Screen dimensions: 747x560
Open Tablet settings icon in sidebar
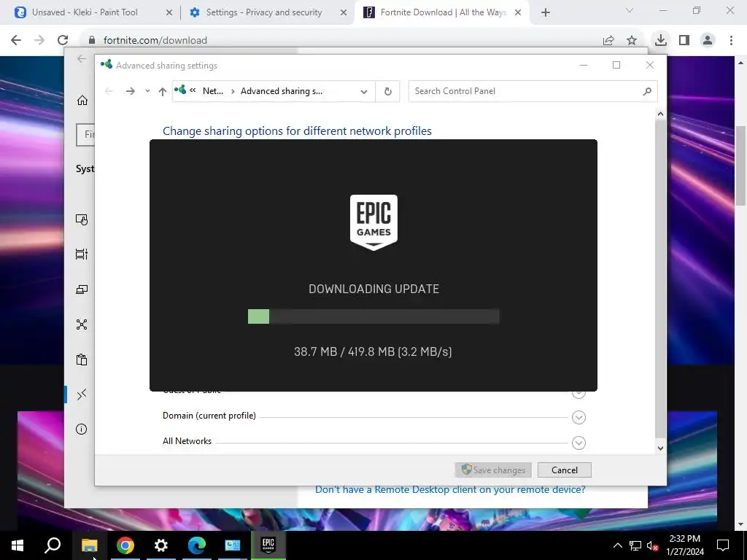click(82, 219)
